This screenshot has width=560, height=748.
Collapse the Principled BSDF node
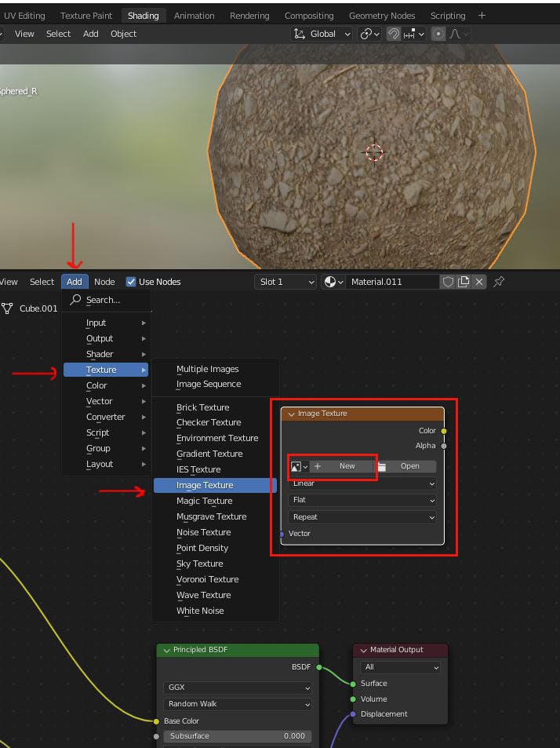(x=165, y=650)
